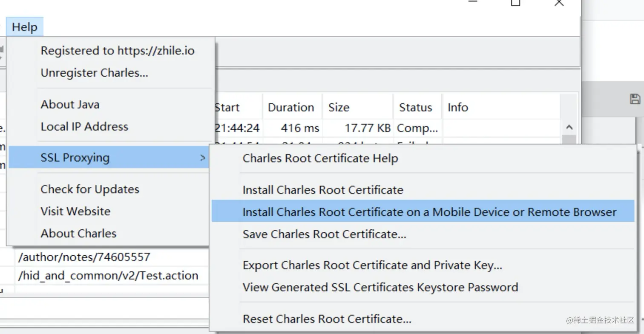
Task: Maximize the Charles window
Action: click(x=515, y=3)
